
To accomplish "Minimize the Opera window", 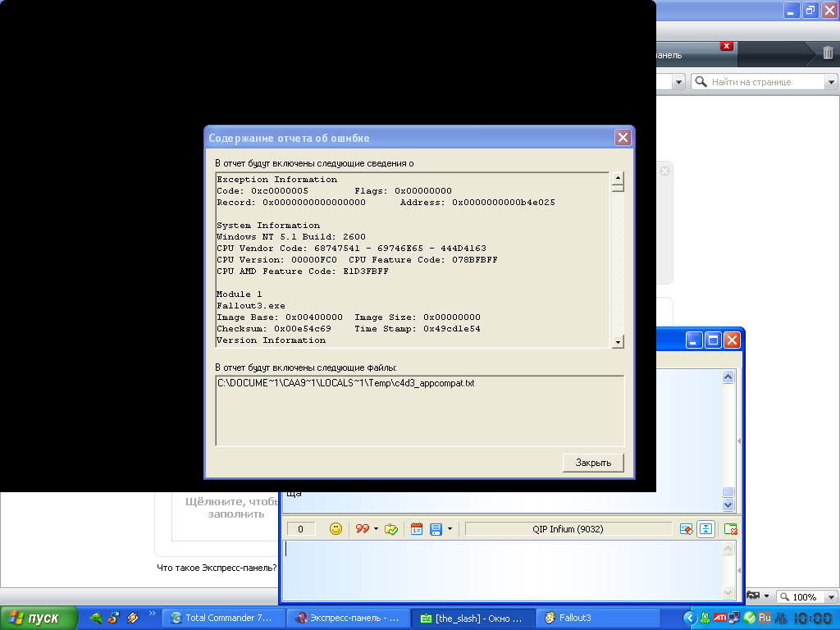I will tap(792, 10).
